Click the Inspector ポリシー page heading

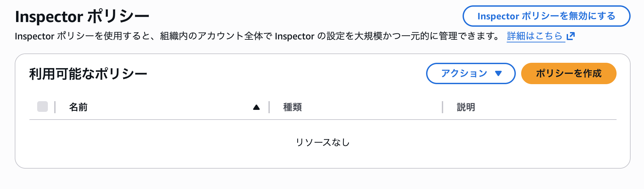[x=82, y=16]
